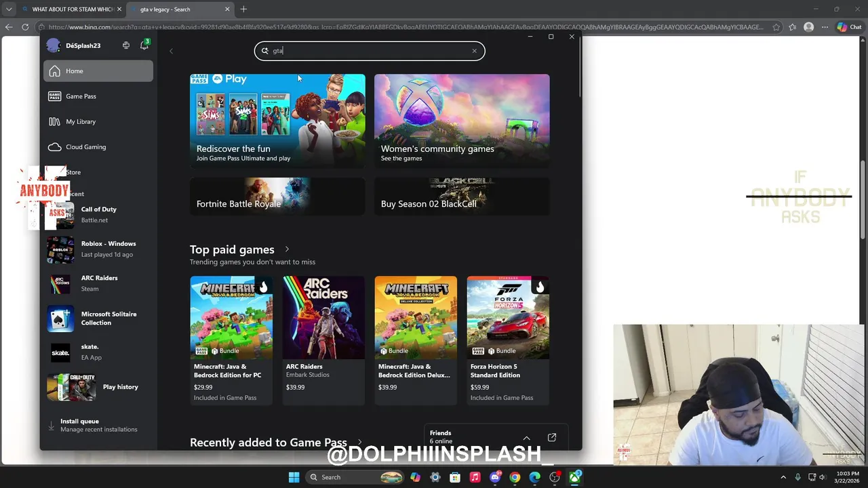Open OBS Studio from the taskbar

(555, 477)
